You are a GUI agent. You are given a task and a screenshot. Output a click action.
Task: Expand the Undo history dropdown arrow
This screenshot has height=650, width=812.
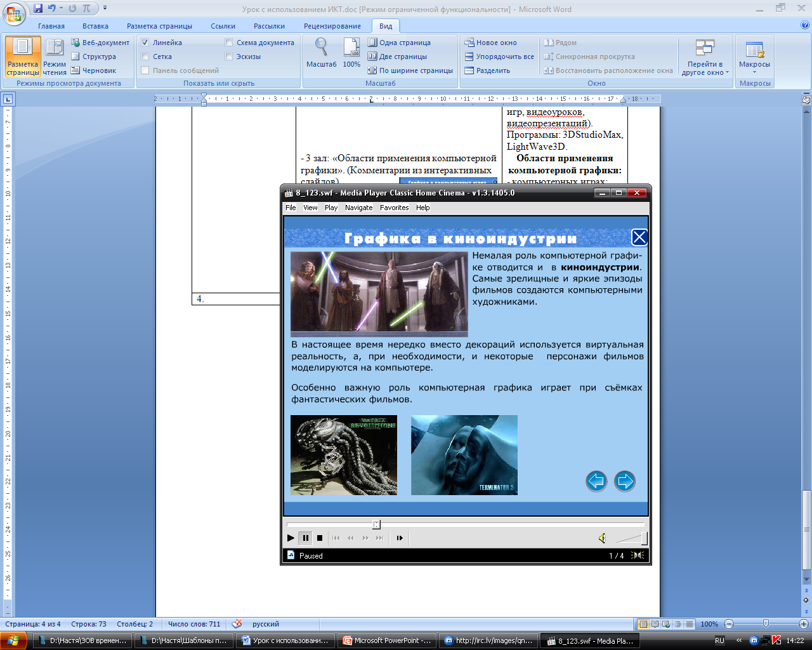point(61,9)
